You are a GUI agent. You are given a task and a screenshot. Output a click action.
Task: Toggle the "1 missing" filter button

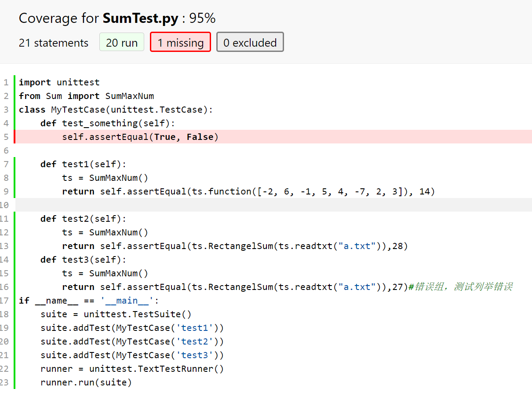tap(180, 43)
